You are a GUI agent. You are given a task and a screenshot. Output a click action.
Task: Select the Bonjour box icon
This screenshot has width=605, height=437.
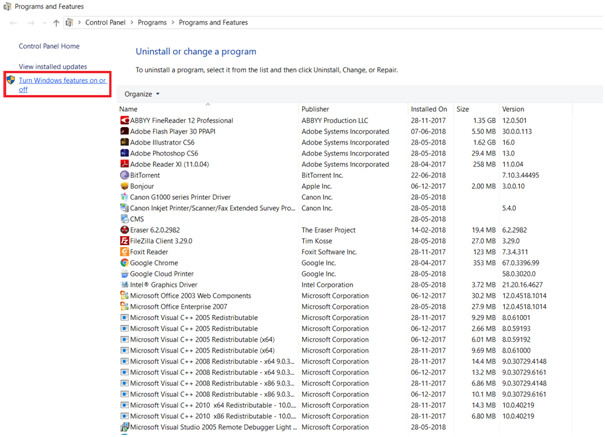(x=124, y=186)
